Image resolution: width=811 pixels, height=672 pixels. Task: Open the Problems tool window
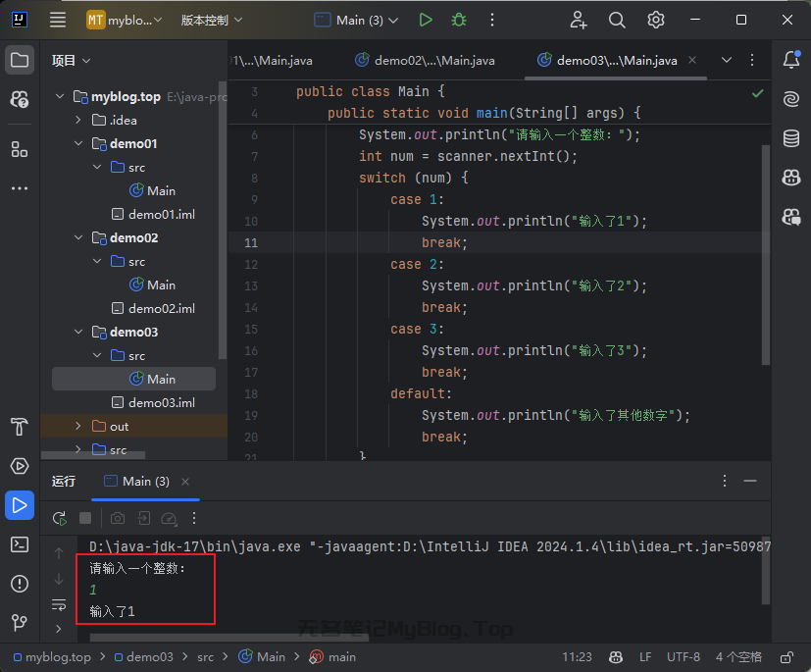[x=20, y=584]
